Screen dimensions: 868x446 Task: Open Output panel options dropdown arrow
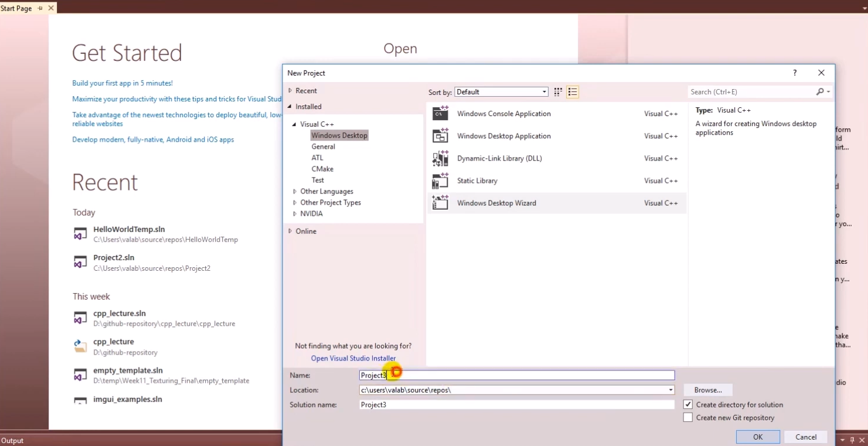tap(843, 440)
